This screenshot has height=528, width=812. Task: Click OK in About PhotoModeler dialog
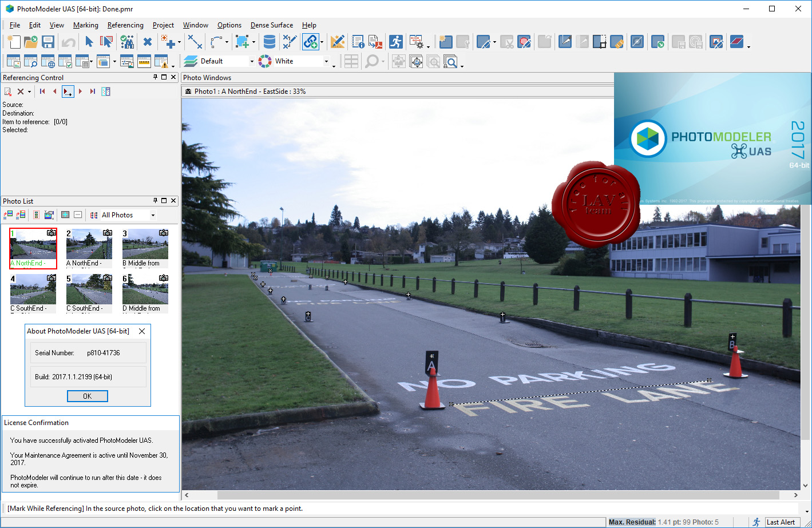(87, 396)
